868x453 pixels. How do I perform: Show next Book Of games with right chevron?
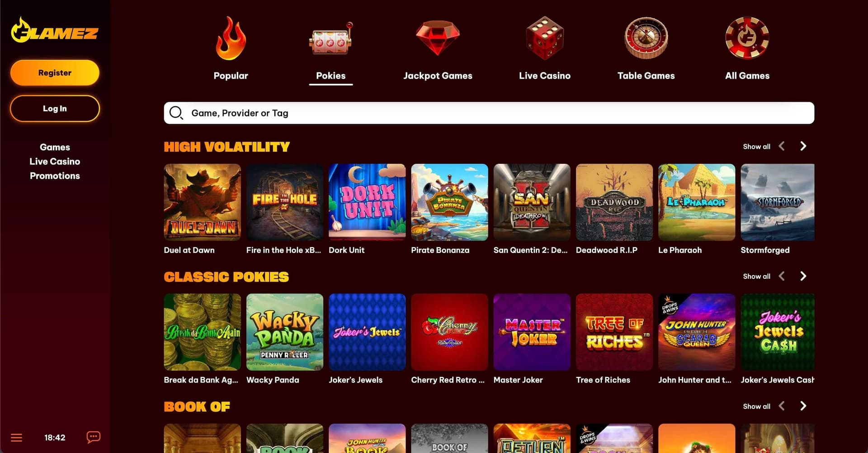click(803, 406)
